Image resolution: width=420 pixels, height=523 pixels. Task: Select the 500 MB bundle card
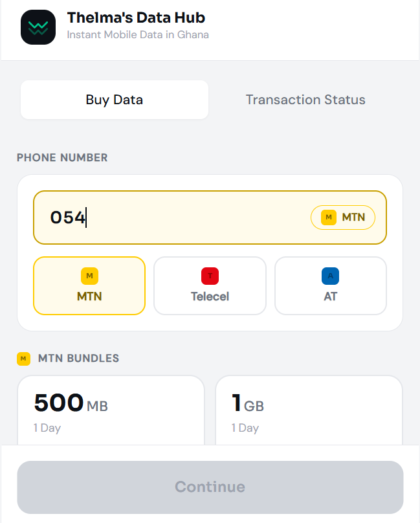(x=111, y=410)
